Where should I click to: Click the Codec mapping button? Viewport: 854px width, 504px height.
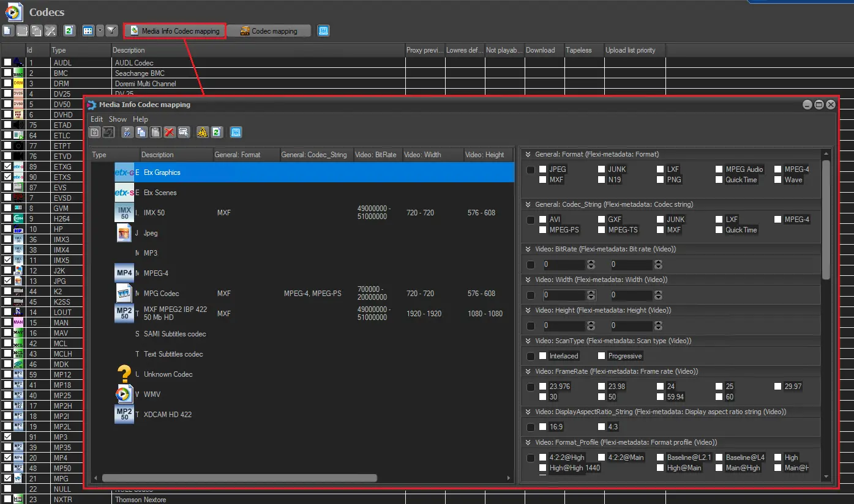coord(269,31)
